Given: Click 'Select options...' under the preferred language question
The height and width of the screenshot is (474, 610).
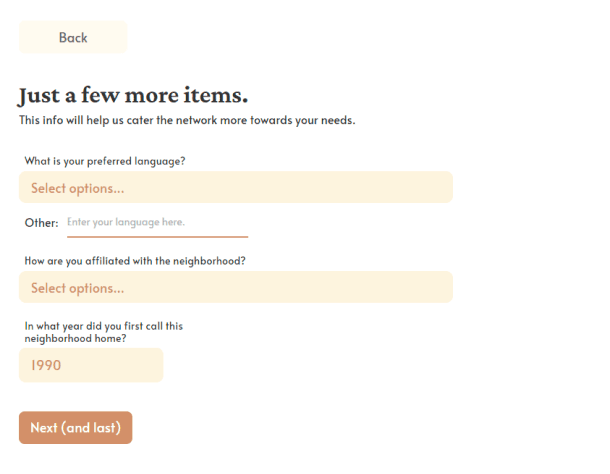Looking at the screenshot, I should point(77,188).
